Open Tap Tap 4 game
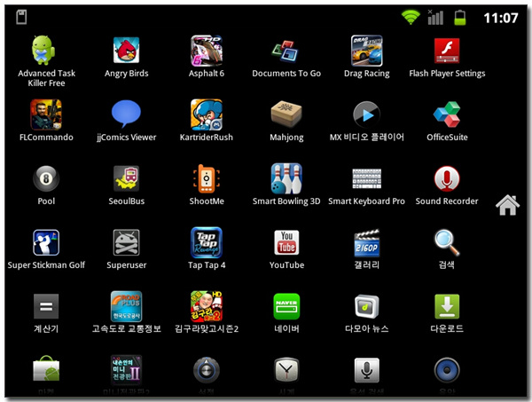532x402 pixels. click(x=207, y=248)
